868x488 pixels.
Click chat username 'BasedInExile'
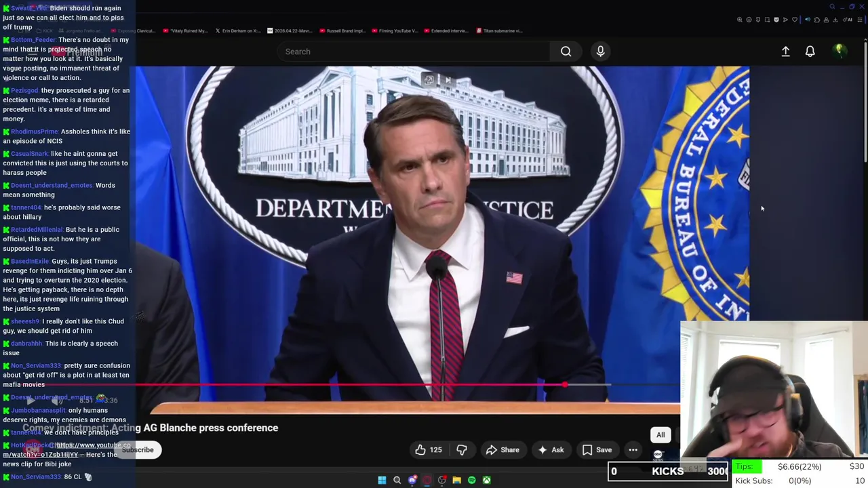pos(31,261)
